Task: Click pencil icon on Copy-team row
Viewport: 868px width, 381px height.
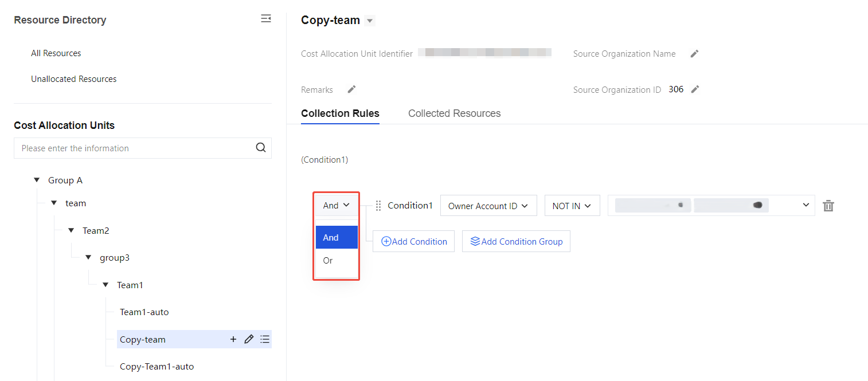Action: pos(249,339)
